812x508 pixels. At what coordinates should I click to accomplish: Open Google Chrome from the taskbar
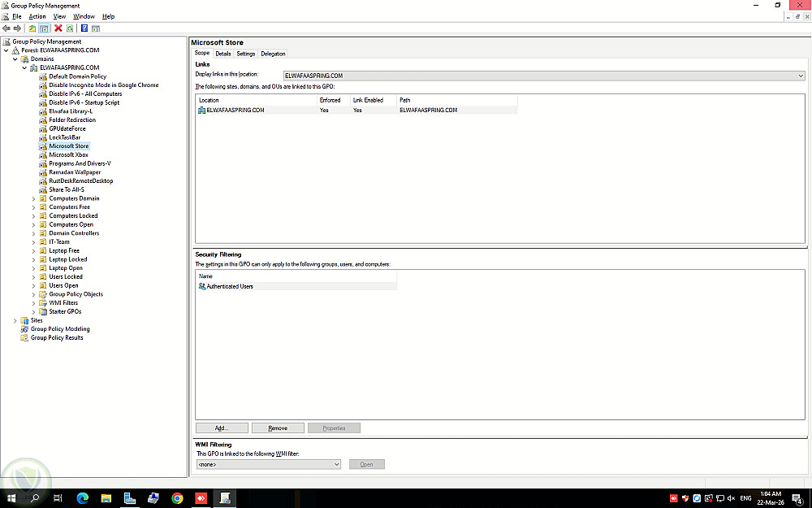[177, 498]
